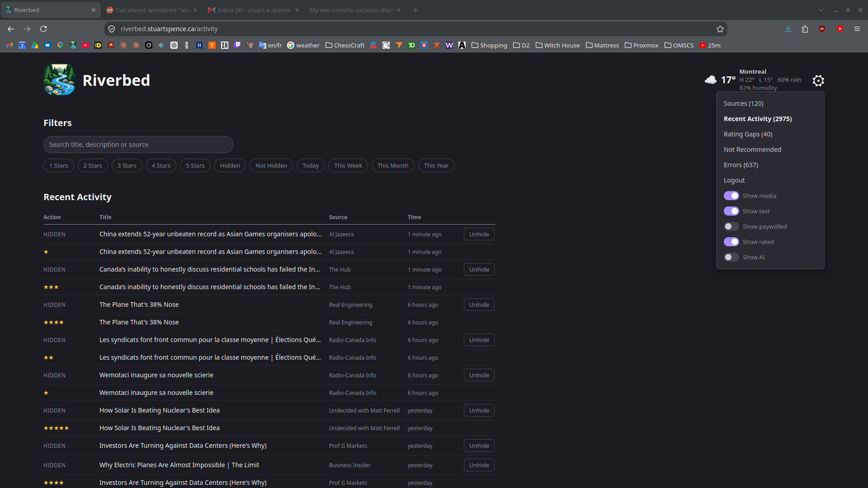Turn off the Show rated toggle
The width and height of the screenshot is (868, 488).
click(x=731, y=242)
